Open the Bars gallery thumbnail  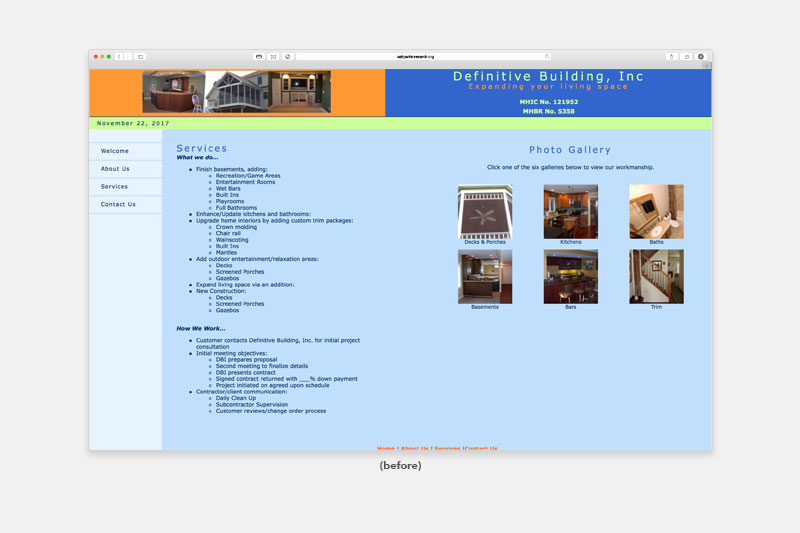[570, 276]
